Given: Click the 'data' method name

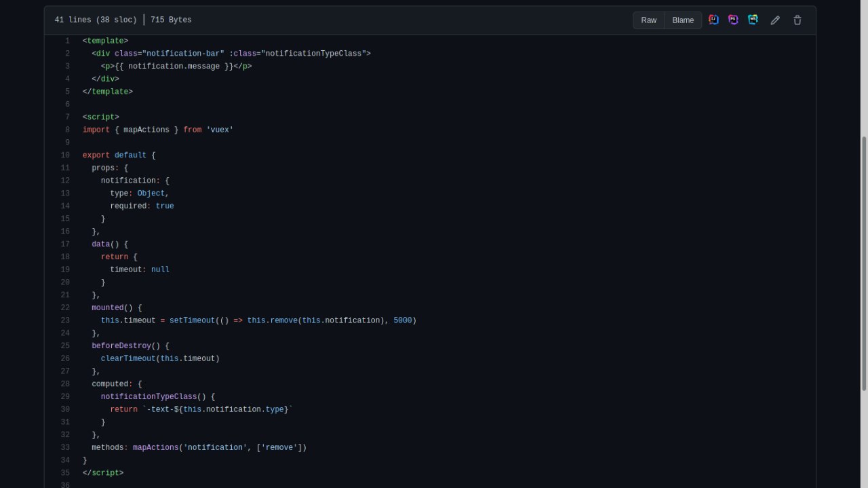Looking at the screenshot, I should tap(100, 244).
